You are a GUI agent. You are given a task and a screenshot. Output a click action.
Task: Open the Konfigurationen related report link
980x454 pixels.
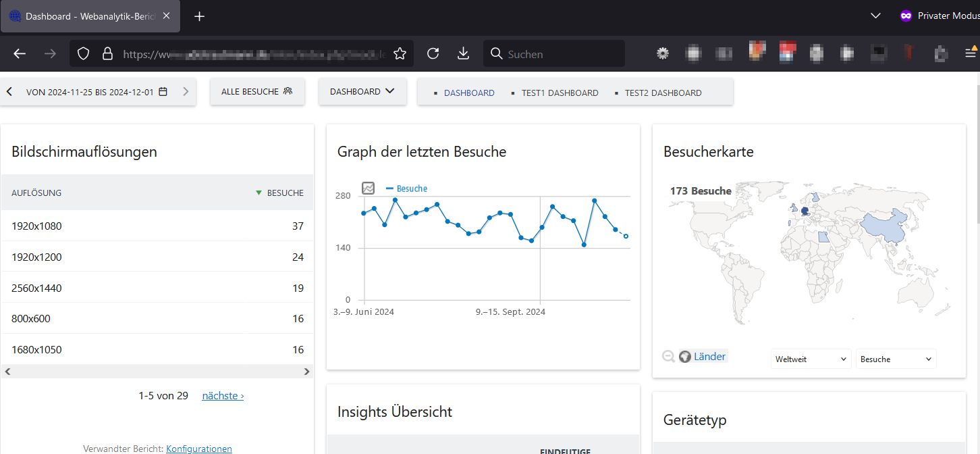coord(199,449)
